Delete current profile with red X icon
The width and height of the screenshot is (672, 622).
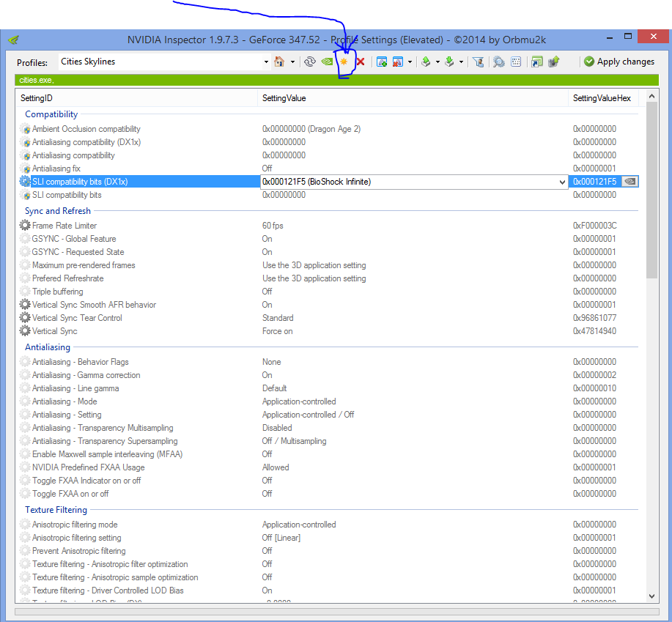pos(360,62)
